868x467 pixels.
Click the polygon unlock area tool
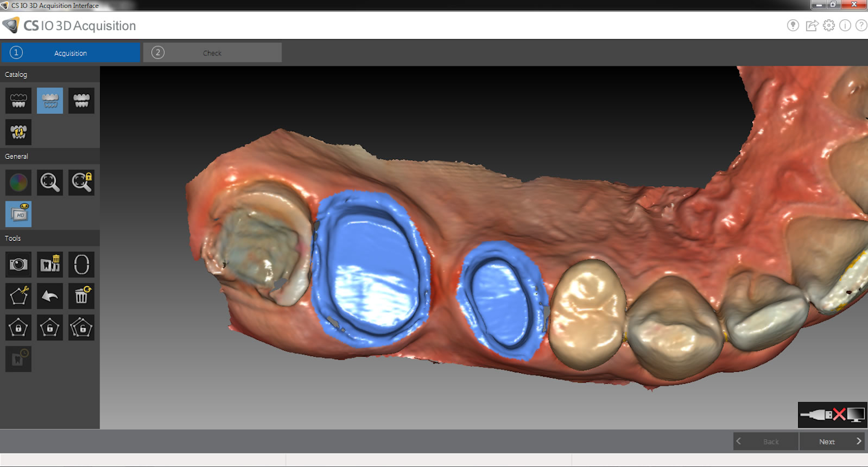[50, 327]
